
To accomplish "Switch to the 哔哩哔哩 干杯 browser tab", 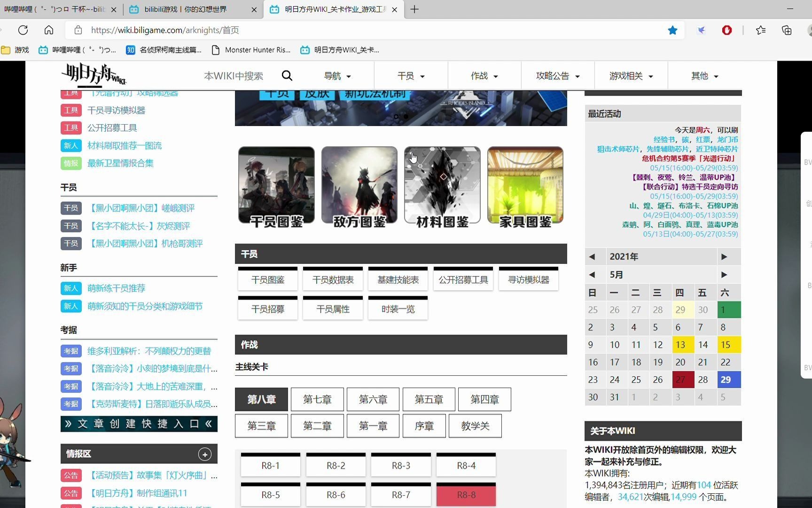I will point(55,9).
